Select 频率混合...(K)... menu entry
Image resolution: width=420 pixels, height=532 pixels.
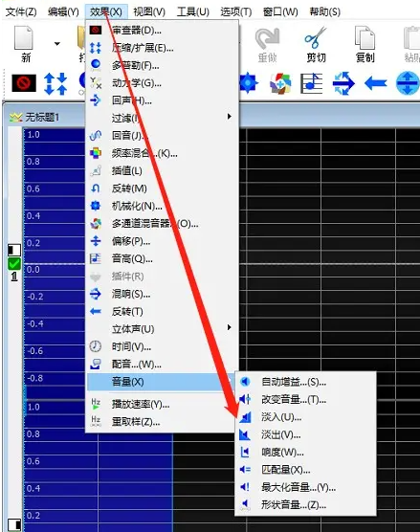point(163,153)
